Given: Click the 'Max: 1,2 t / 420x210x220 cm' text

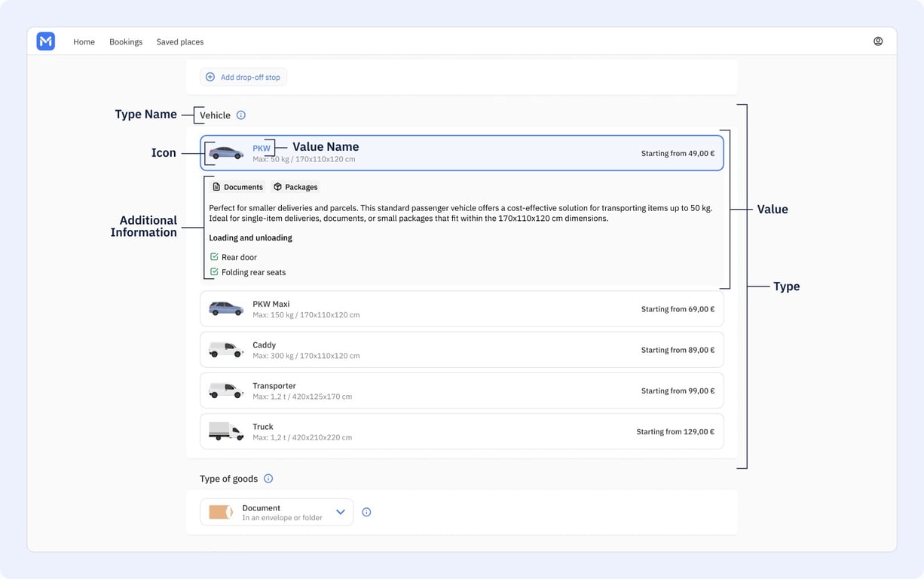Looking at the screenshot, I should coord(302,437).
